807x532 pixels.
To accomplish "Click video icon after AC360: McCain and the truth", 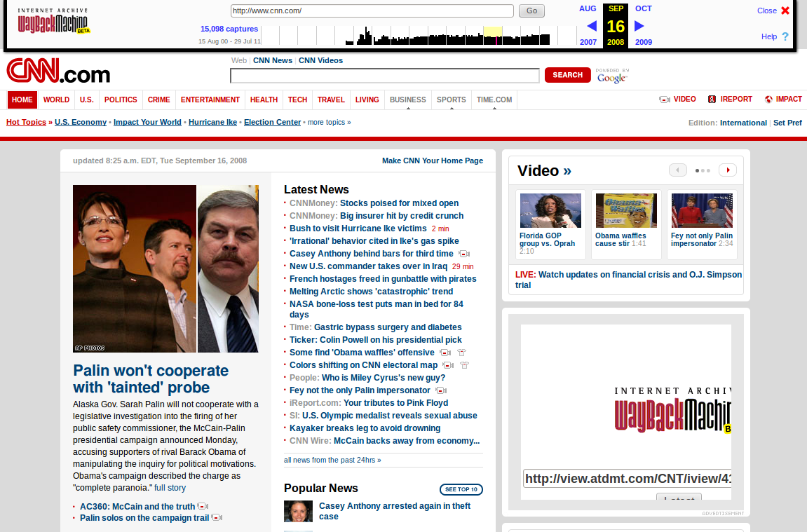I will tap(203, 506).
